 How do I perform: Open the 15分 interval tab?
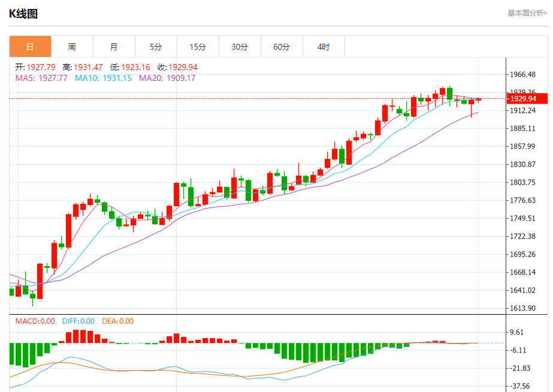point(198,47)
